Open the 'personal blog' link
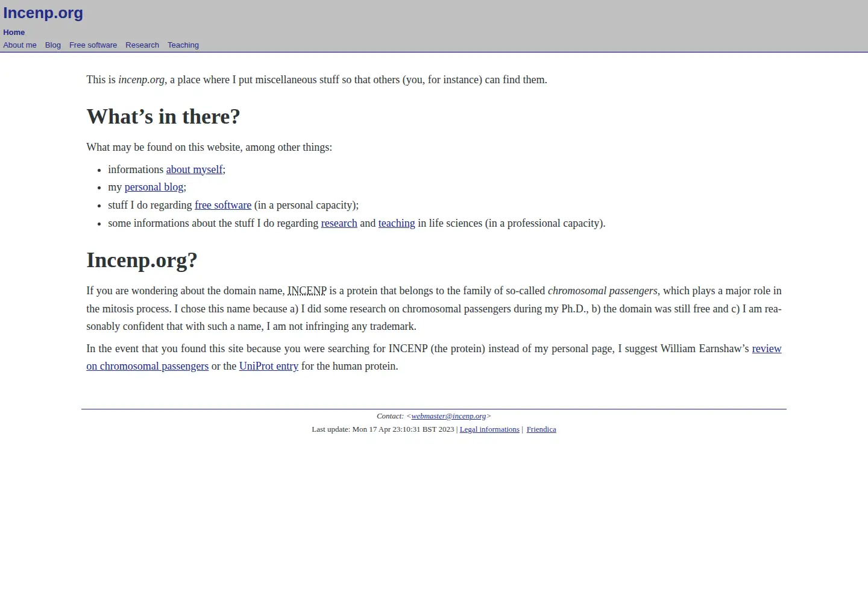The height and width of the screenshot is (603, 868). pyautogui.click(x=154, y=187)
